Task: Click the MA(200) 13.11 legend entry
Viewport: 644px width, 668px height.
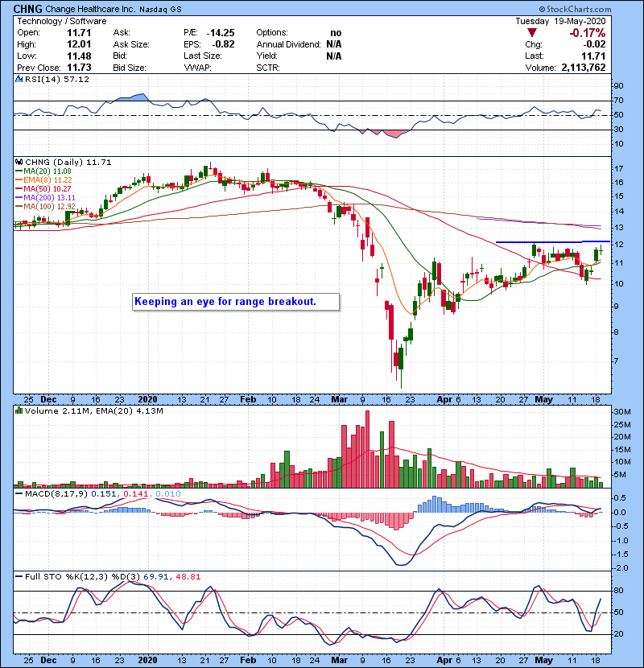Action: point(46,198)
